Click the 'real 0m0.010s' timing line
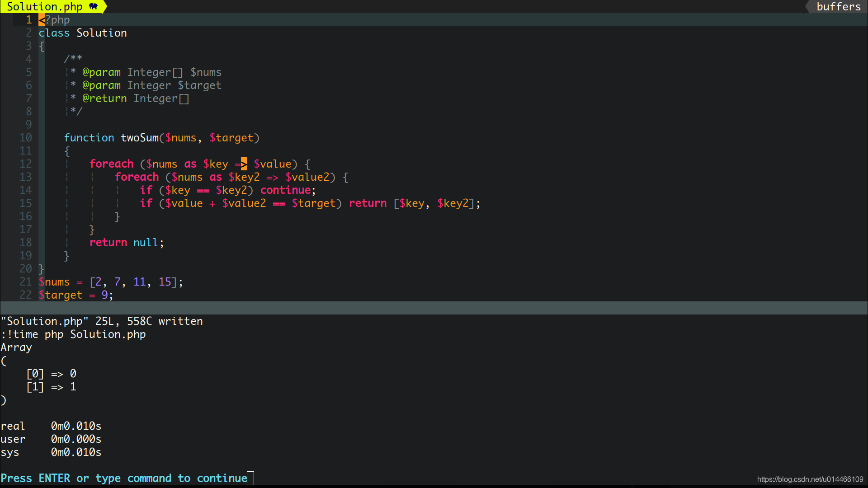 pyautogui.click(x=51, y=426)
